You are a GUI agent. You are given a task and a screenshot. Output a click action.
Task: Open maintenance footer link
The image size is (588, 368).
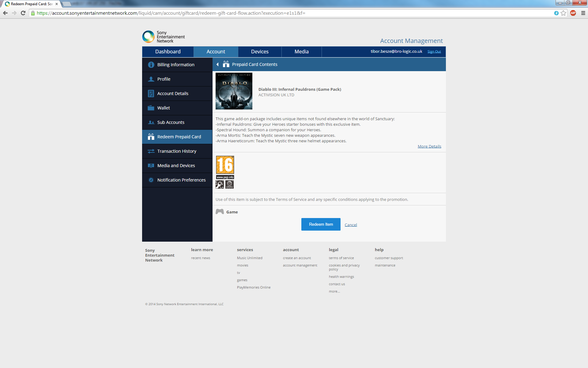[385, 265]
